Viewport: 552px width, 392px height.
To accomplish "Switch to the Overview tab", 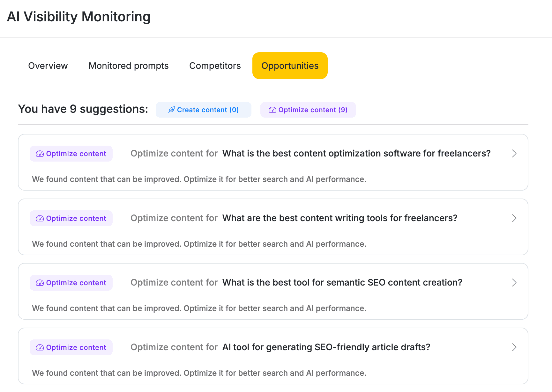I will point(48,66).
